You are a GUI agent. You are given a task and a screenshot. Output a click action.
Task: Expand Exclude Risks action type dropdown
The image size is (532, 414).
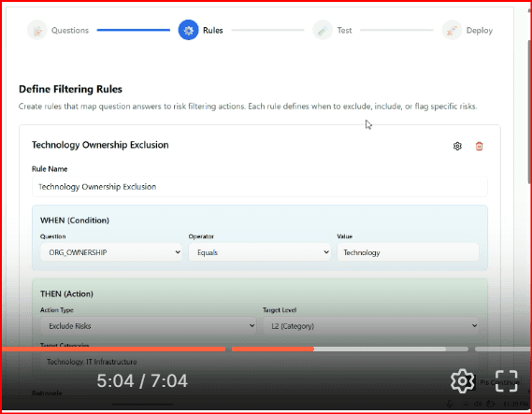point(148,326)
